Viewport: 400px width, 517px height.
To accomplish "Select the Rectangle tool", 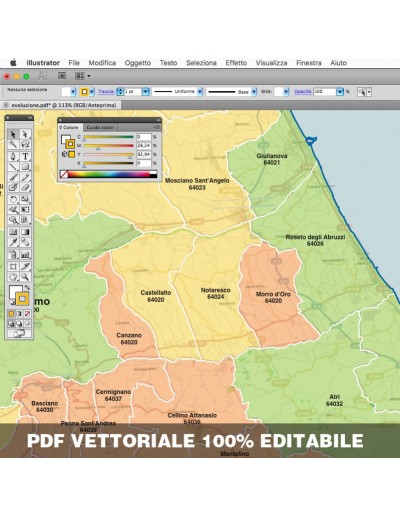I will click(x=25, y=167).
